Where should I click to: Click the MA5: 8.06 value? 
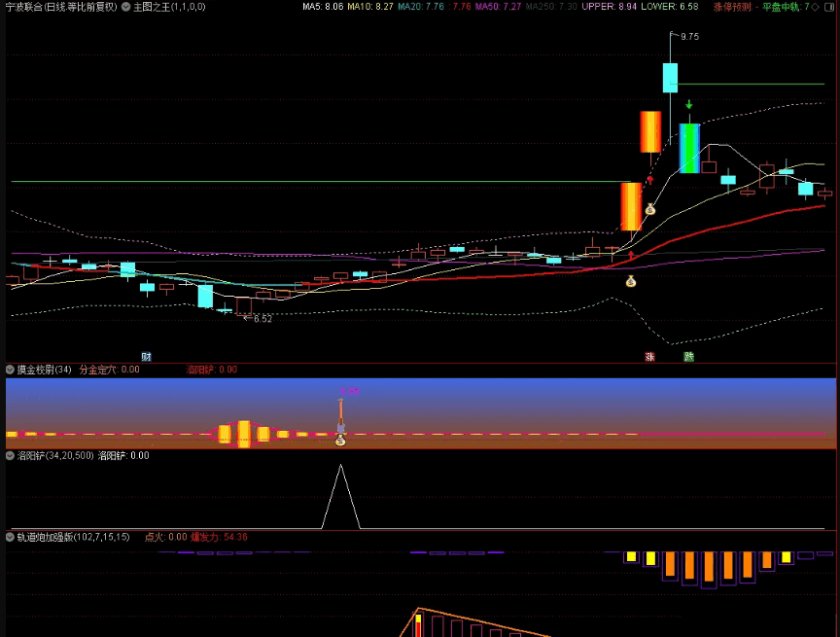click(323, 7)
